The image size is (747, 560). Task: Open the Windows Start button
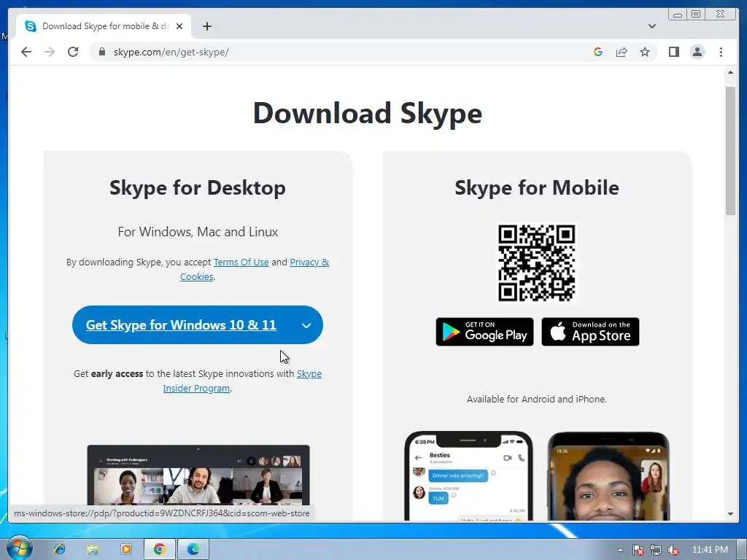[x=19, y=548]
